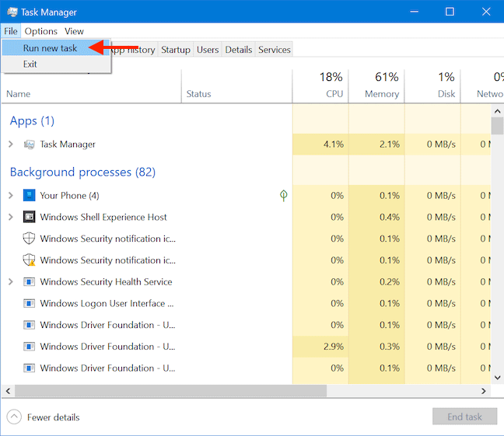Sort processes by Memory column

pyautogui.click(x=376, y=87)
